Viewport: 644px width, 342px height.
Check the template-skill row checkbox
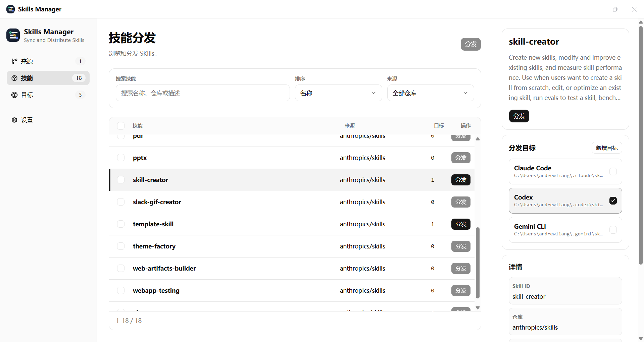[x=121, y=224]
